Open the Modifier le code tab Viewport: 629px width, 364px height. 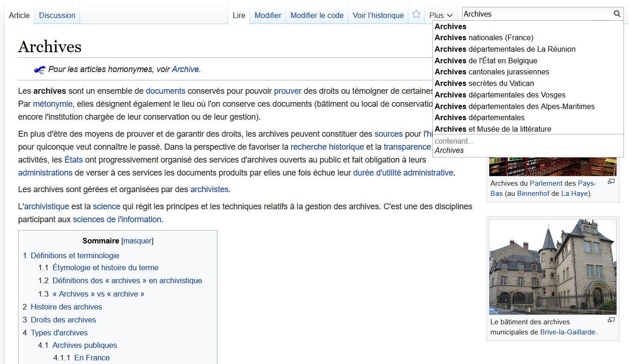(317, 15)
